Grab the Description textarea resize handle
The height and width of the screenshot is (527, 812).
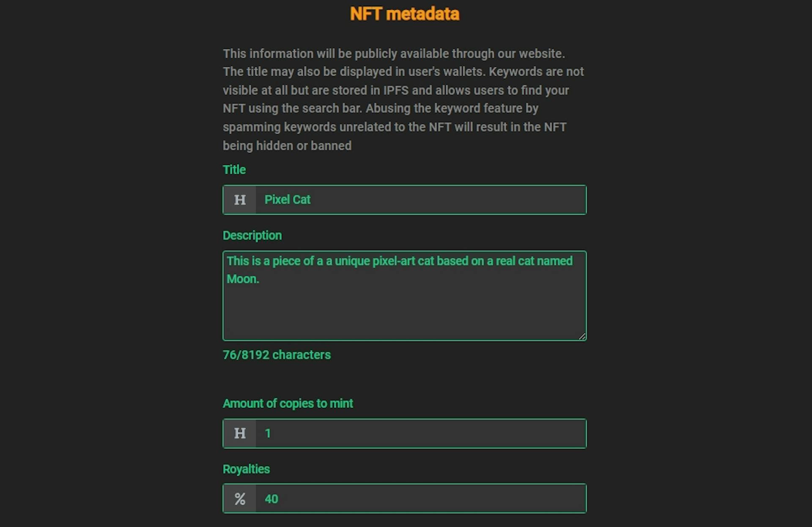[582, 336]
